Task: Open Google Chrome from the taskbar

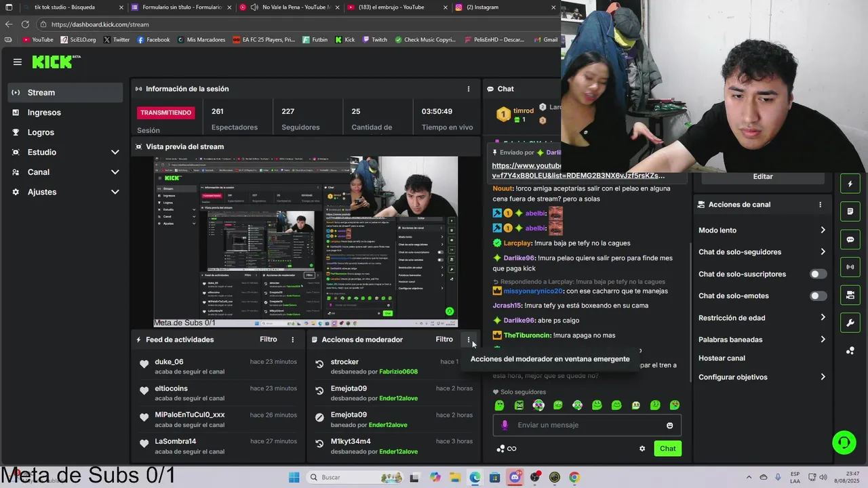Action: [x=574, y=477]
